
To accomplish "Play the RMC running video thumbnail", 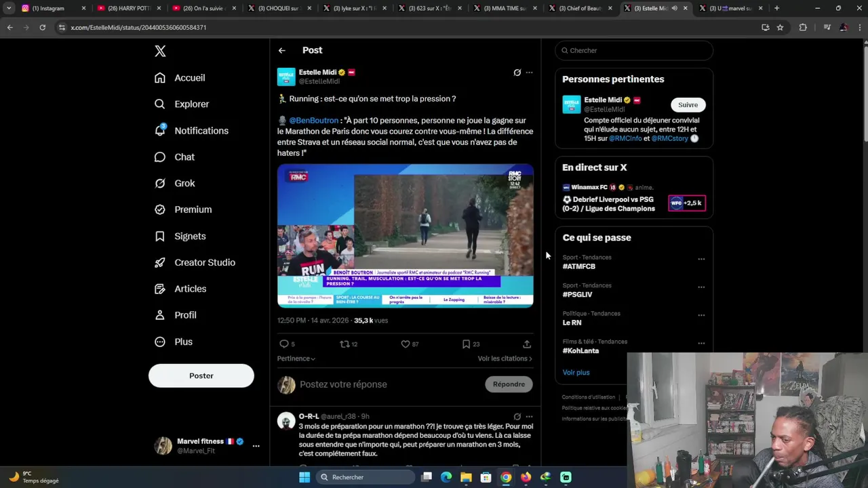I will [x=406, y=236].
